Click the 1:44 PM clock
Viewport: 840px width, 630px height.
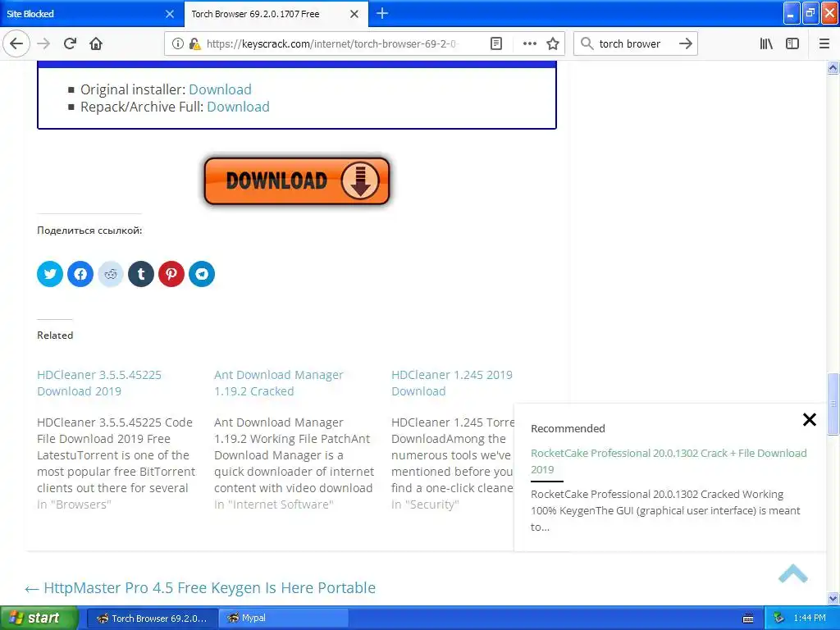coord(810,619)
